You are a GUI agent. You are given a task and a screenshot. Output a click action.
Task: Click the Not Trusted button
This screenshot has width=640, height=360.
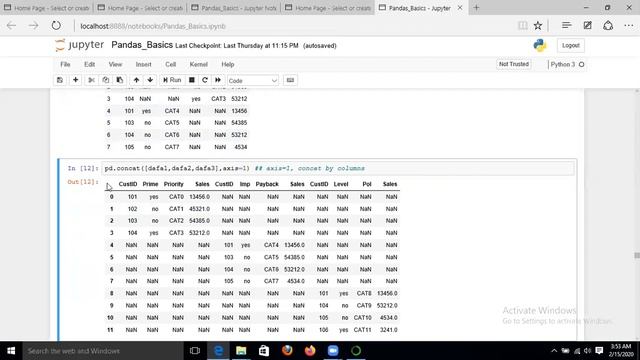[513, 64]
